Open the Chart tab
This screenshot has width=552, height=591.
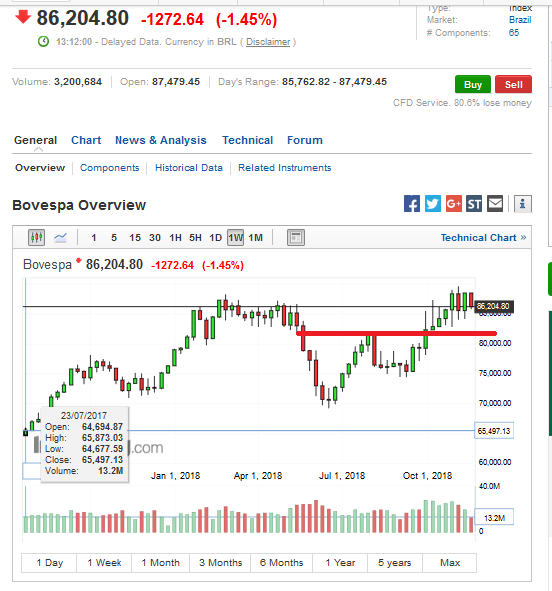86,140
